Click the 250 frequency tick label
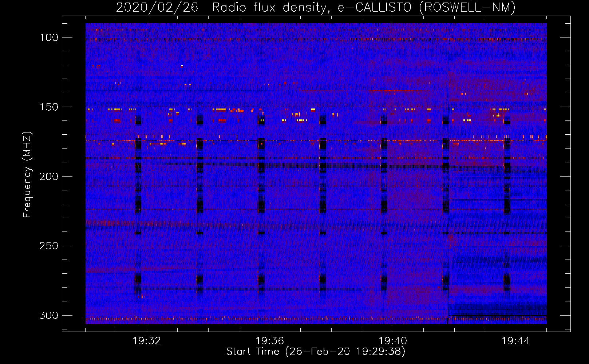The width and height of the screenshot is (589, 364). point(49,246)
